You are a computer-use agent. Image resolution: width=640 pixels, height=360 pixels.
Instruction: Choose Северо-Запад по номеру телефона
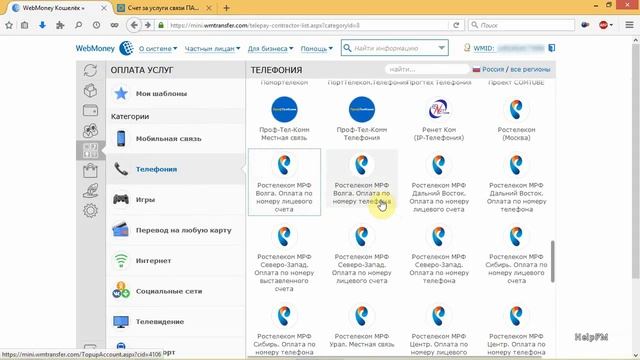click(439, 254)
